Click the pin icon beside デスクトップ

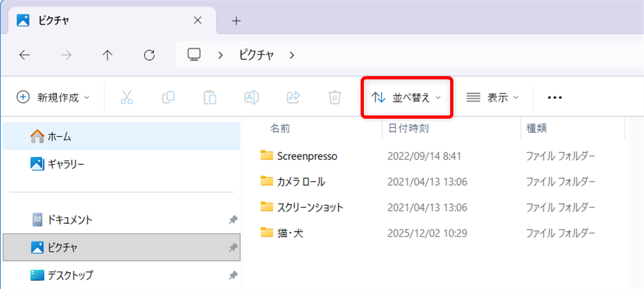point(233,275)
